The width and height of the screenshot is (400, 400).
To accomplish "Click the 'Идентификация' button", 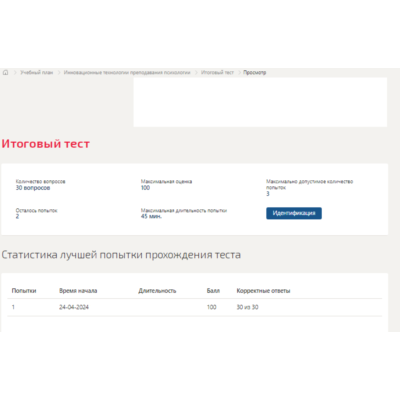I will point(294,213).
